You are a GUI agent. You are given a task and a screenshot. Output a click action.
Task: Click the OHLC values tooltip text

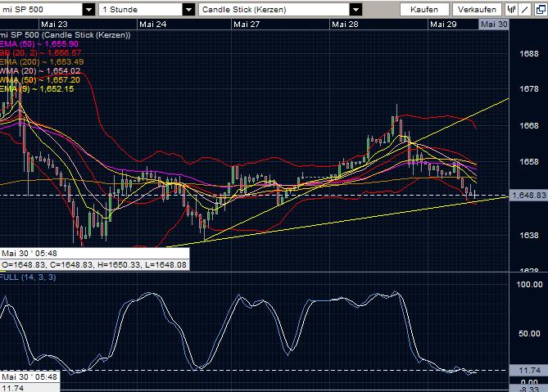pyautogui.click(x=94, y=265)
